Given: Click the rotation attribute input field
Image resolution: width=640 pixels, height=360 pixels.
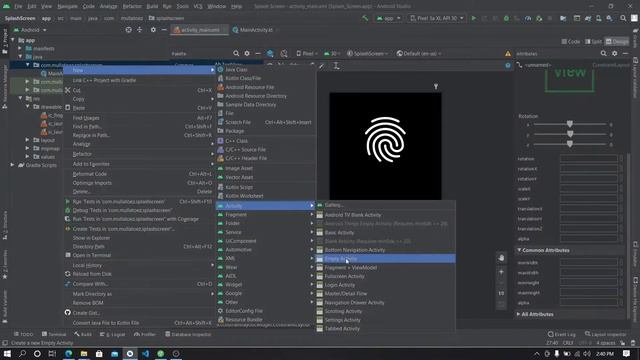Looking at the screenshot, I should (589, 159).
